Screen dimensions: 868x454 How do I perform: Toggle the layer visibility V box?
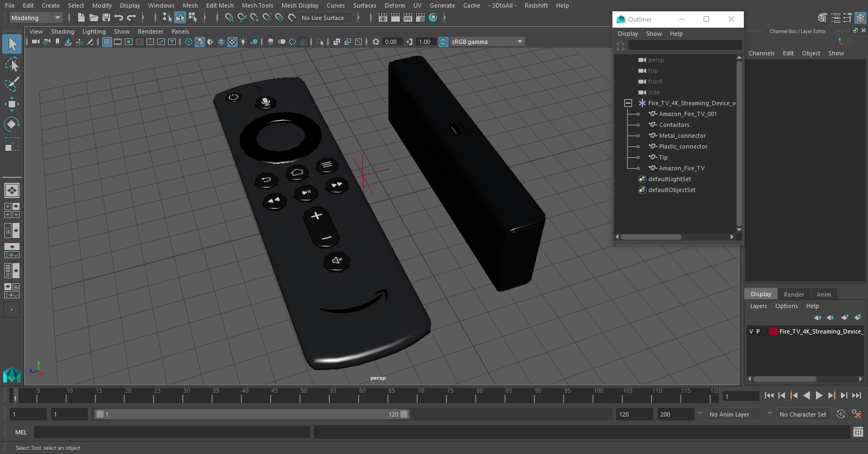point(751,331)
